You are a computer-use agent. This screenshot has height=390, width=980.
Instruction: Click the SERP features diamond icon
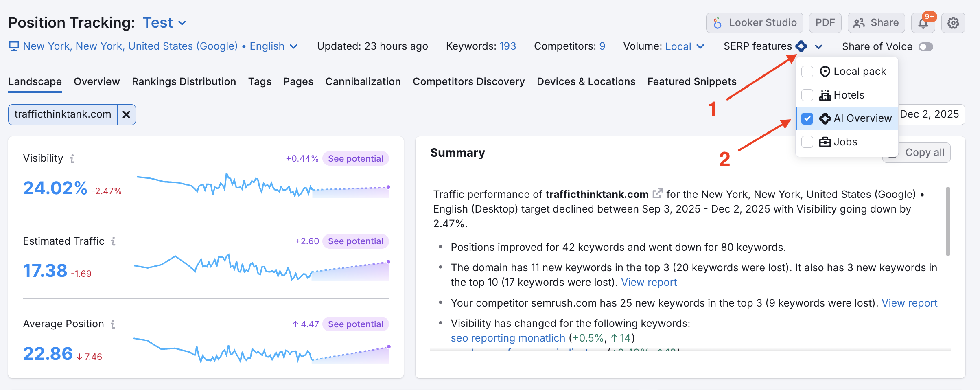pyautogui.click(x=801, y=46)
